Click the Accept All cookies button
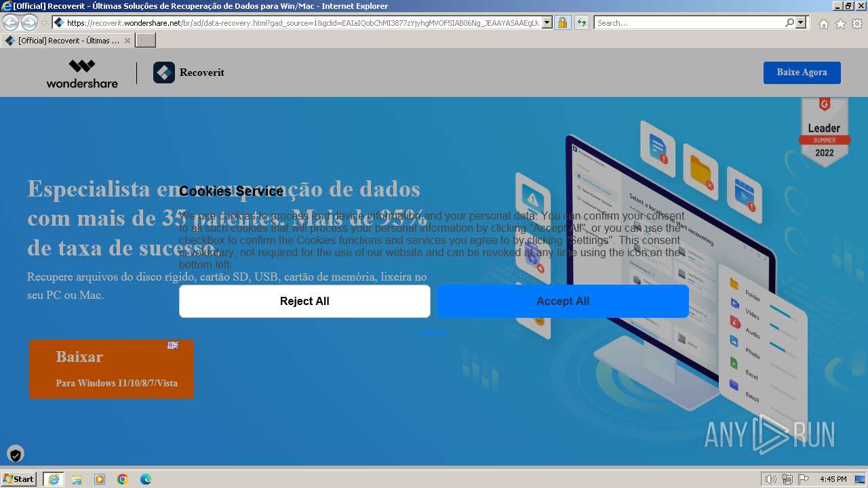This screenshot has height=488, width=868. (x=563, y=301)
